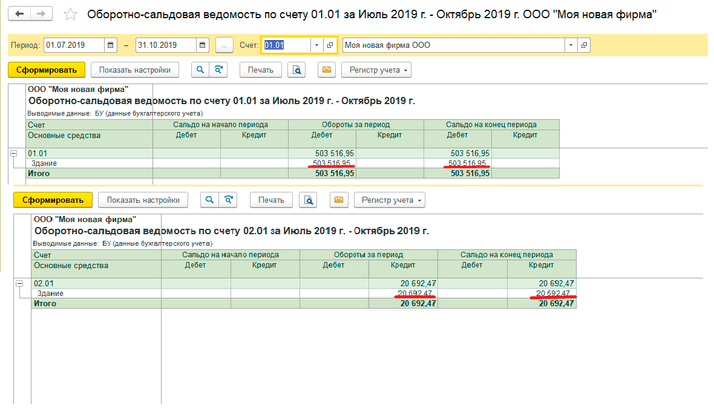
Task: Open the organization card icon
Action: pos(585,46)
